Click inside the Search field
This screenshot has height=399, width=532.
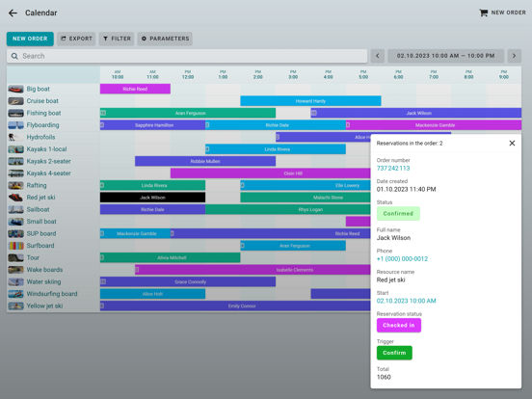click(187, 56)
